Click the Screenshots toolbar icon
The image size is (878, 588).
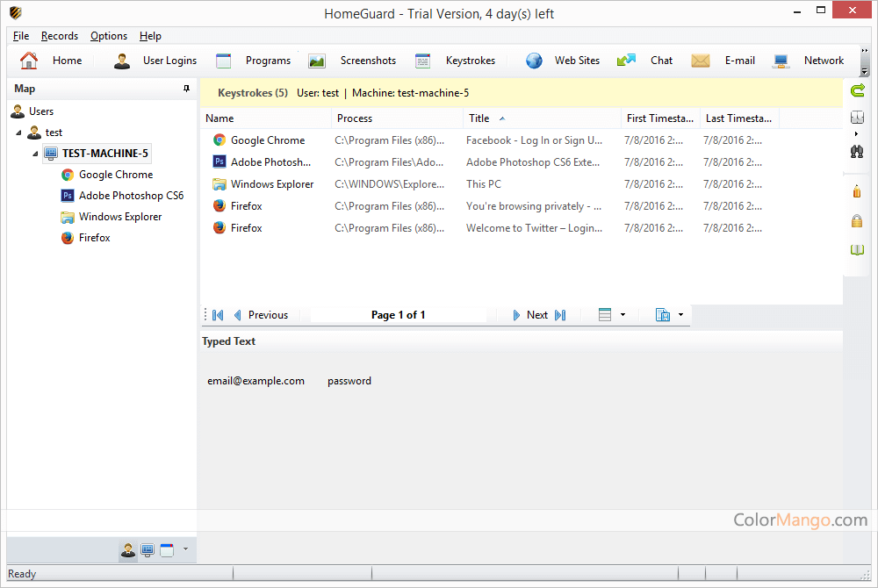317,61
